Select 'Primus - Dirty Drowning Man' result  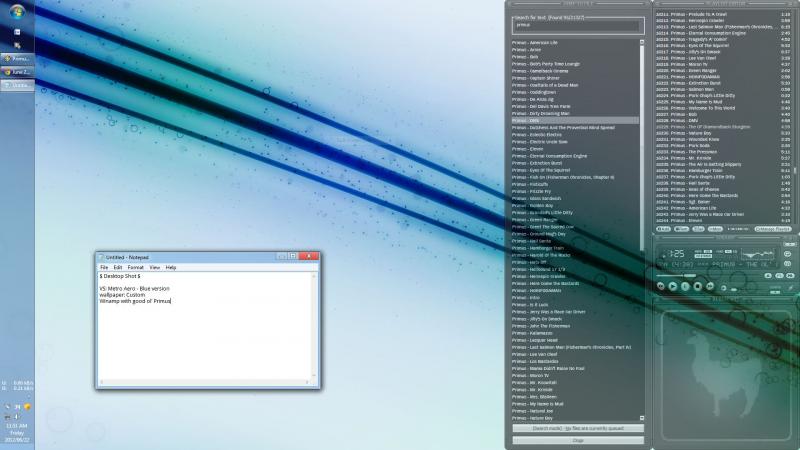(575, 113)
